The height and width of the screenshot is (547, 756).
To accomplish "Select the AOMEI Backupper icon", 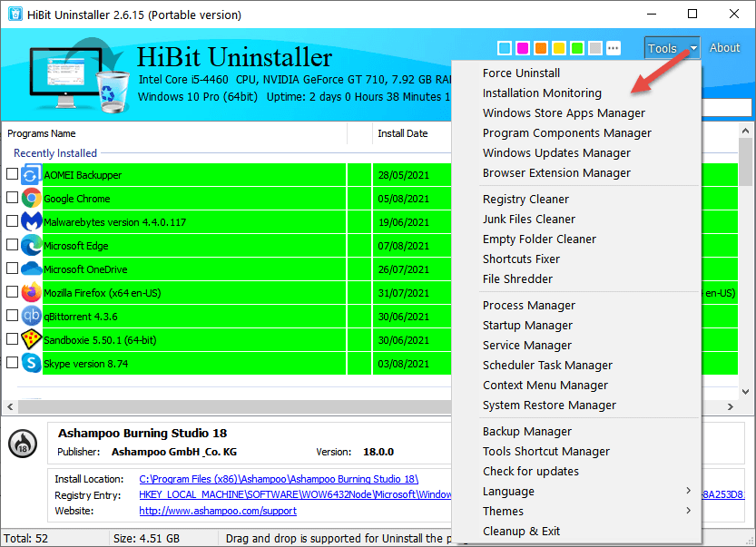I will [x=31, y=175].
